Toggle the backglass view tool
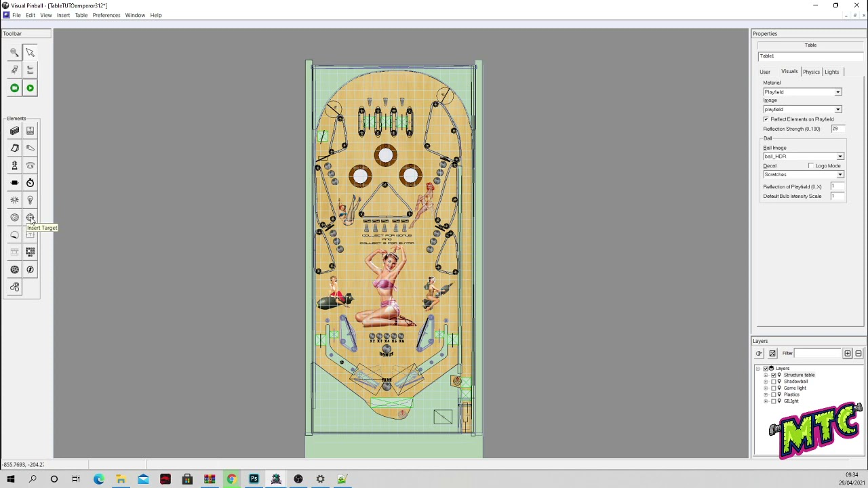868x488 pixels. coord(30,70)
